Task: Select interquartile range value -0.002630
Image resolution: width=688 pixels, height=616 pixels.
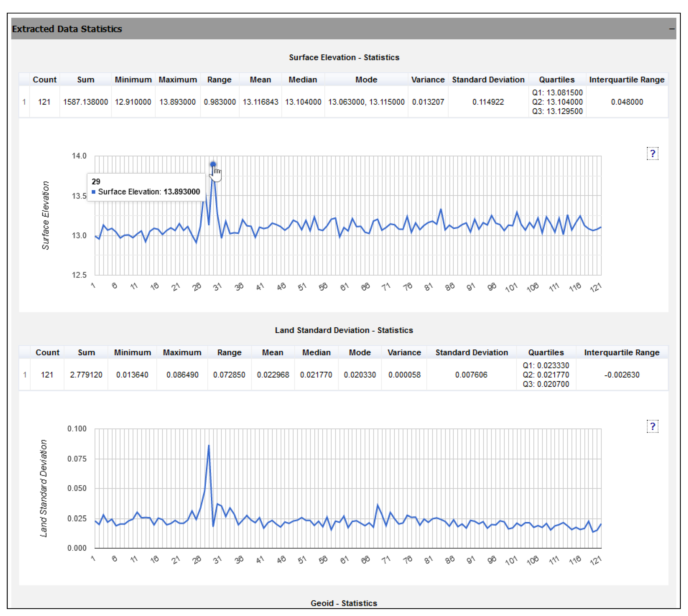Action: [x=622, y=375]
